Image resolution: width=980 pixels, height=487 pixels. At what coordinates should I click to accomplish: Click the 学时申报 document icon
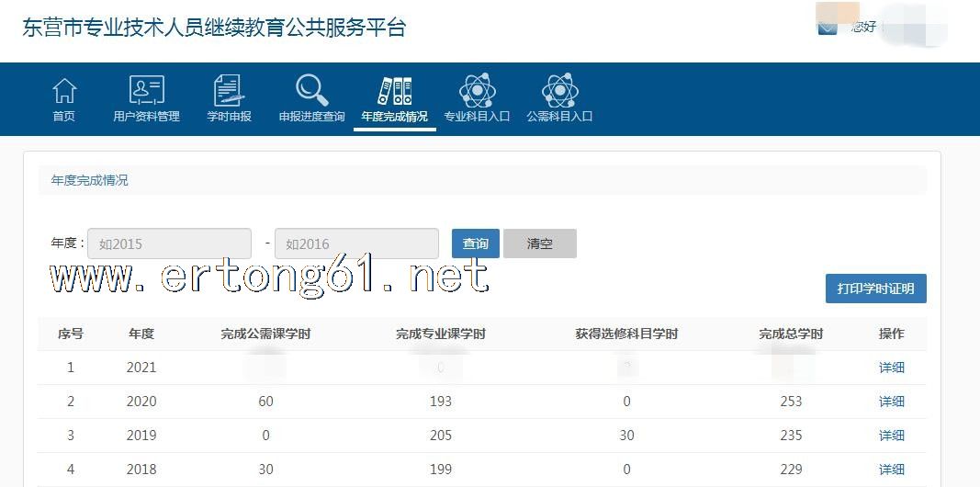(x=229, y=90)
